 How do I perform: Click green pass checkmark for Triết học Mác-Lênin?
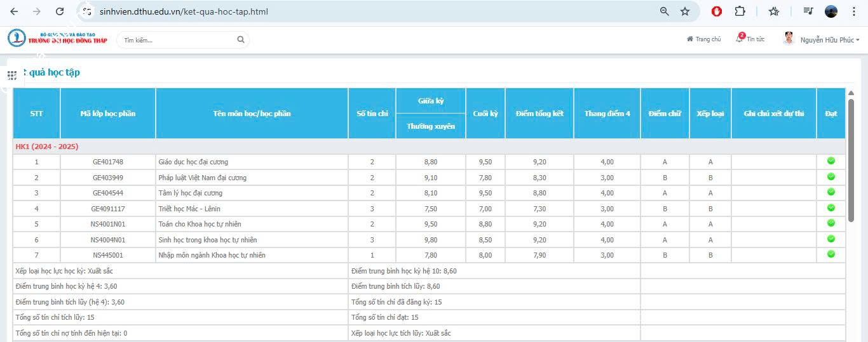(831, 208)
